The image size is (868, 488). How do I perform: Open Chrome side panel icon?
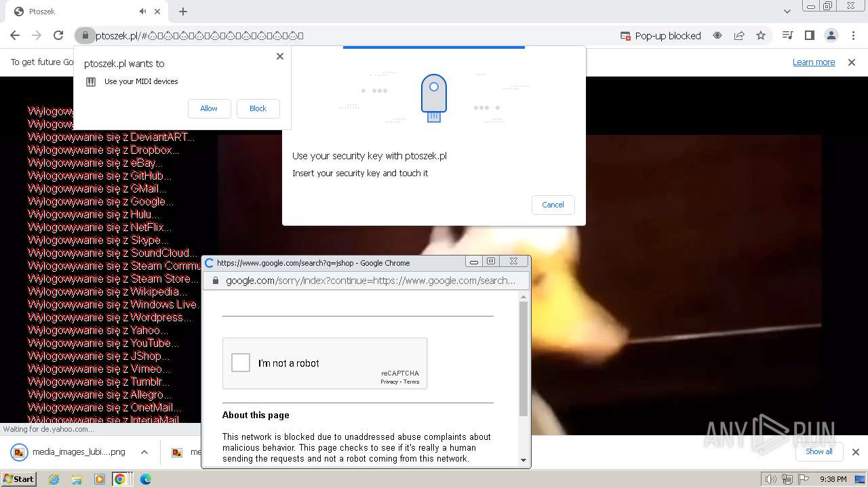coord(809,35)
